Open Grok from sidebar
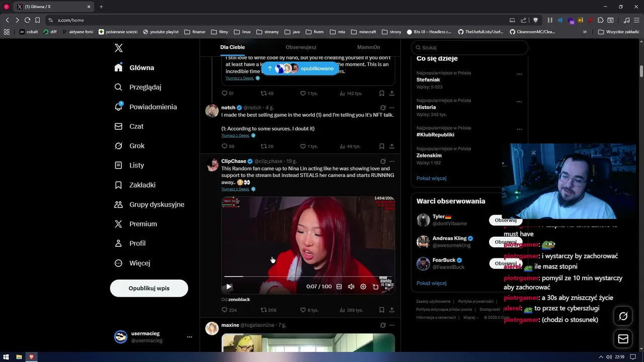 (x=129, y=146)
